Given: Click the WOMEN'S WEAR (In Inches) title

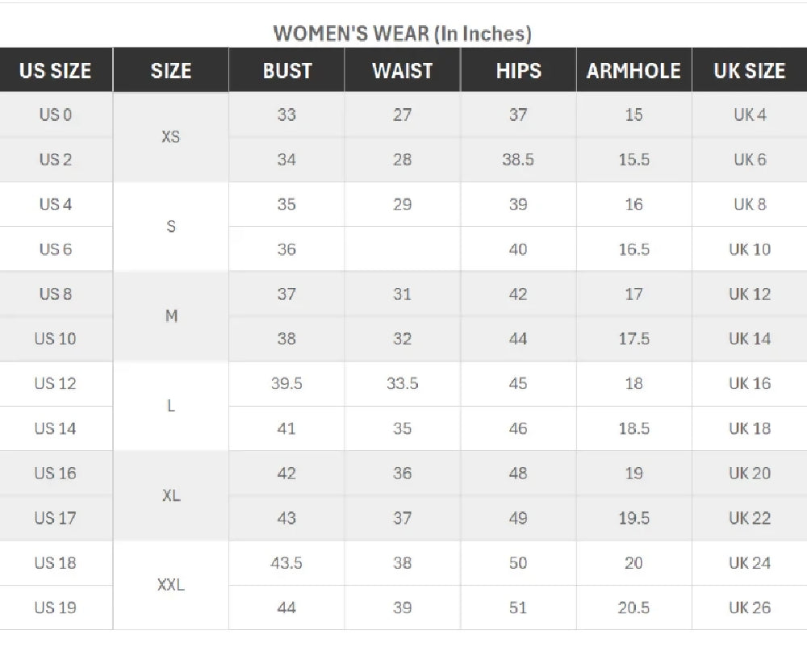Looking at the screenshot, I should [x=402, y=33].
